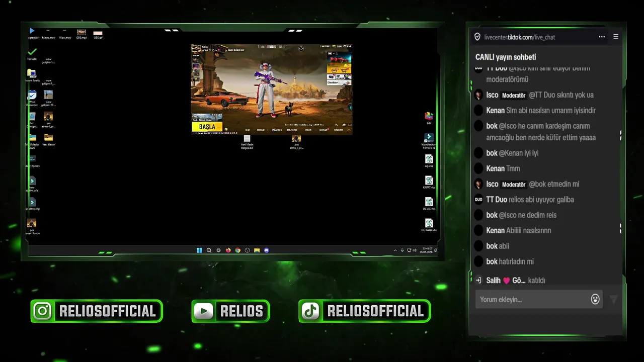Click the 'Tmm' message from Kenan

(x=513, y=168)
